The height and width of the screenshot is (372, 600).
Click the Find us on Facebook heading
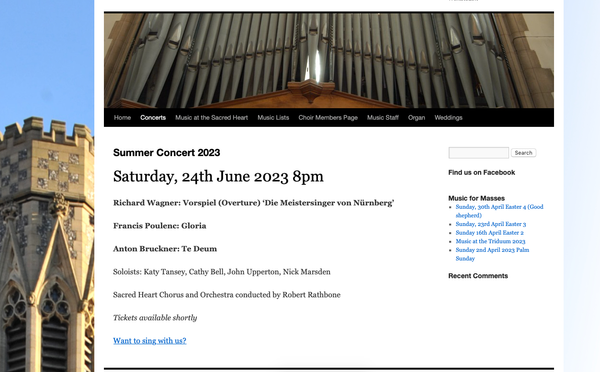481,173
